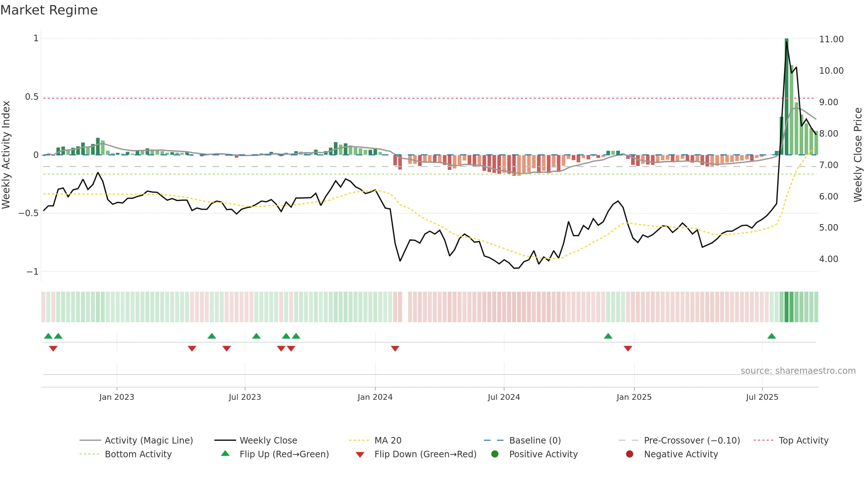Click the Jan 2024 x-axis label
This screenshot has height=488, width=868.
375,397
